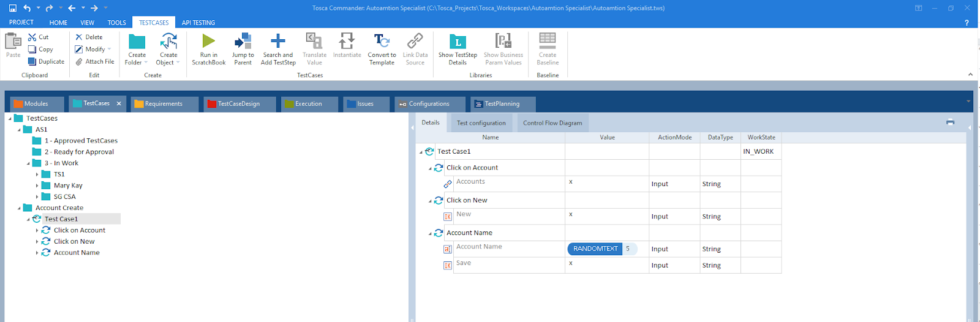The height and width of the screenshot is (322, 980).
Task: Click the IN_WORK WorkState cell
Action: pos(761,151)
